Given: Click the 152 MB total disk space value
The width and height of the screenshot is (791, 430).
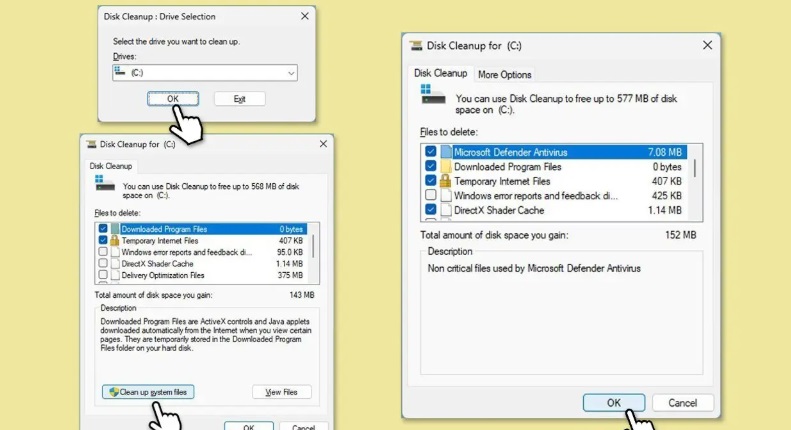Looking at the screenshot, I should click(680, 235).
